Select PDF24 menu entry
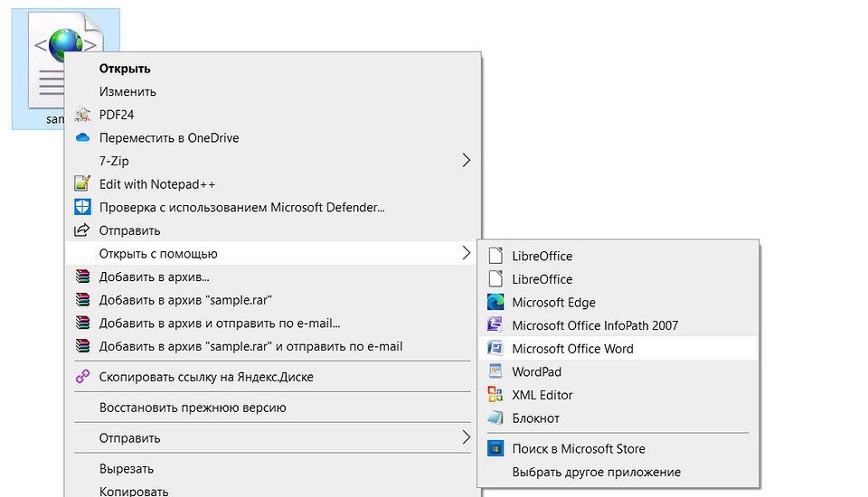868x497 pixels. (273, 115)
